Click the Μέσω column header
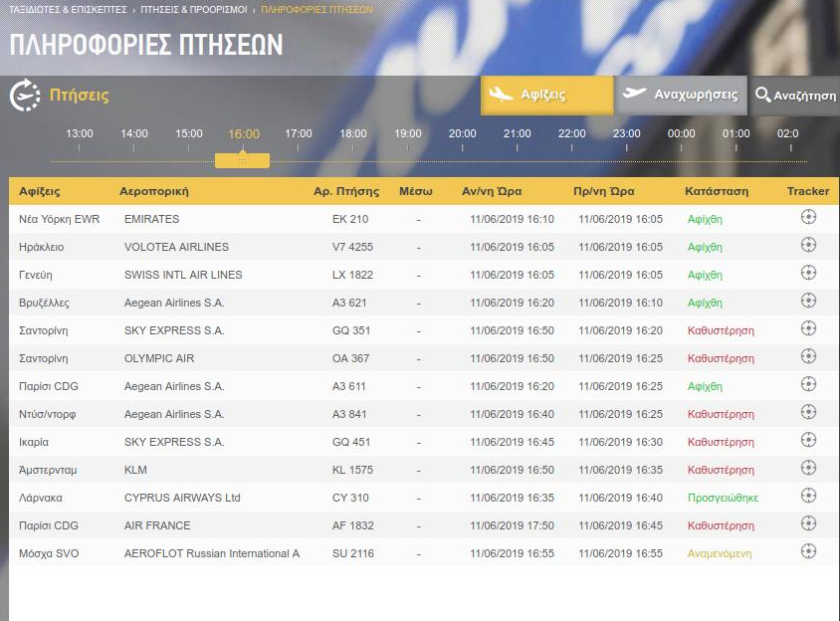840x621 pixels. (x=416, y=191)
